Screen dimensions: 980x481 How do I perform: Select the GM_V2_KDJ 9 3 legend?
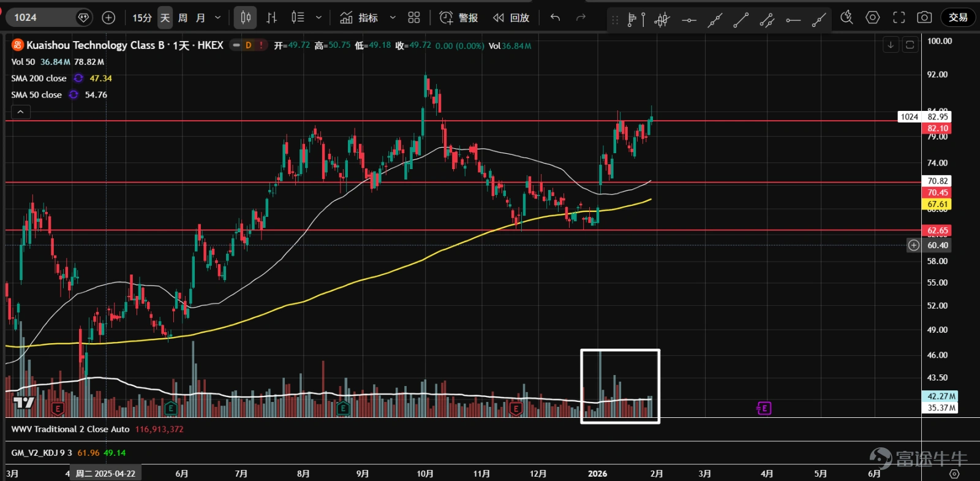pyautogui.click(x=42, y=453)
